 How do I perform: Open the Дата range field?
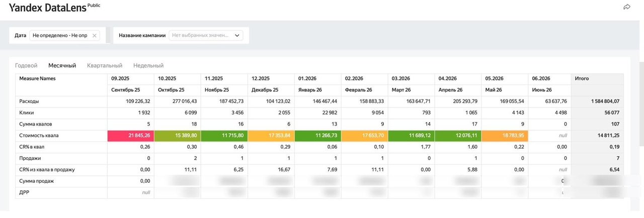click(64, 36)
